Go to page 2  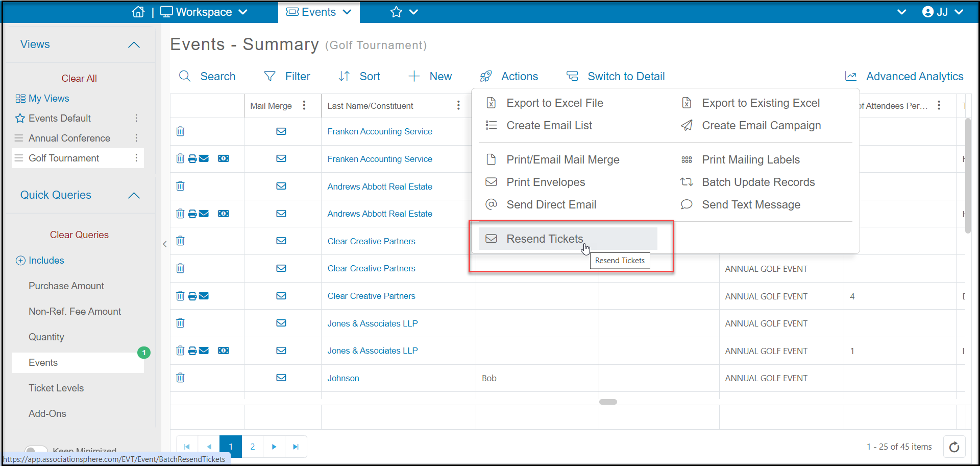(253, 447)
